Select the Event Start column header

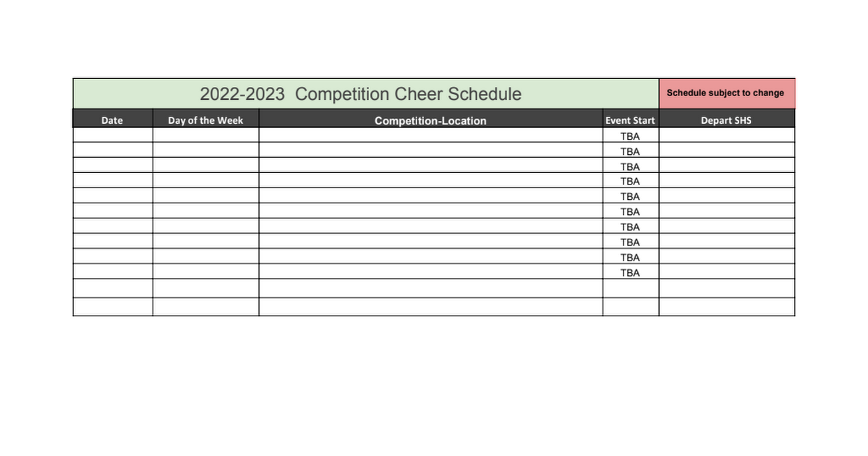[x=631, y=119]
